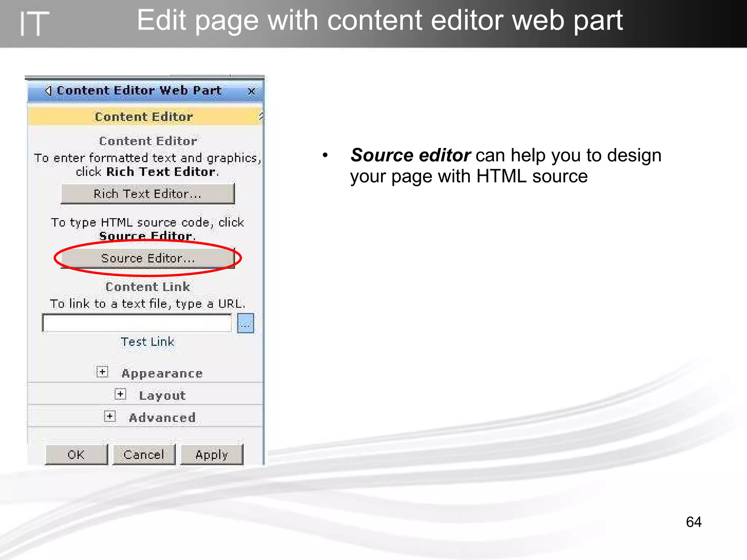
Task: Expand the Layout section
Action: 120,394
